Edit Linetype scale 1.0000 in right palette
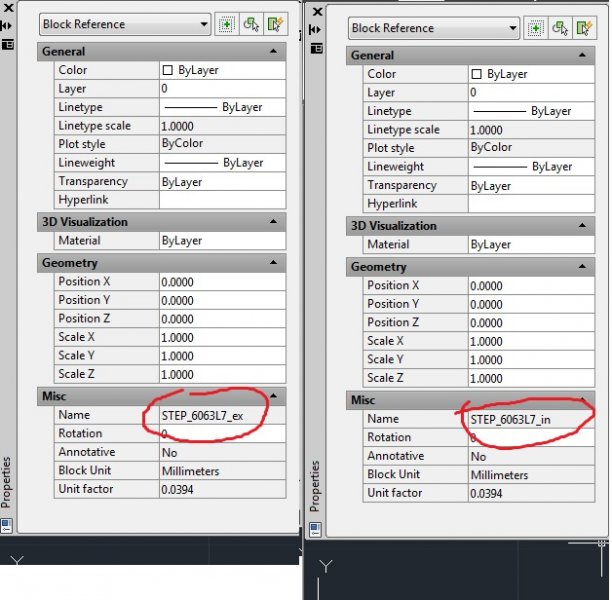Viewport: 612px width, 600px height. pos(532,130)
